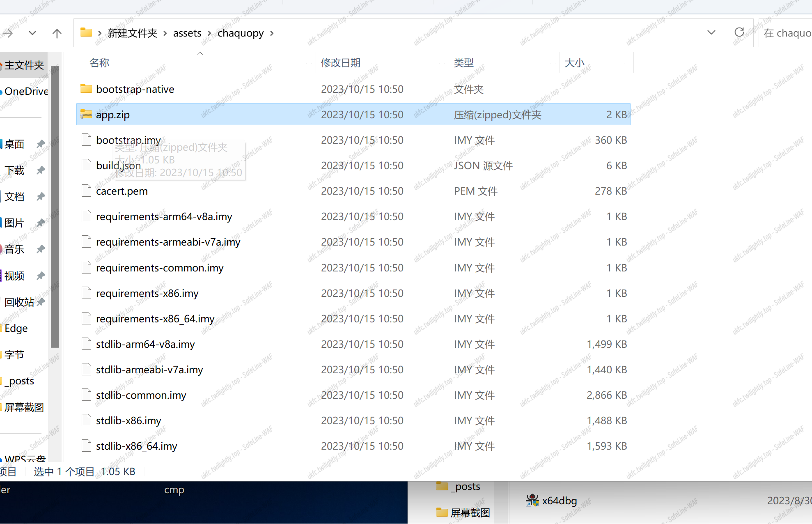Click the app.zip zipped folder icon
The width and height of the screenshot is (812, 524).
coord(86,115)
